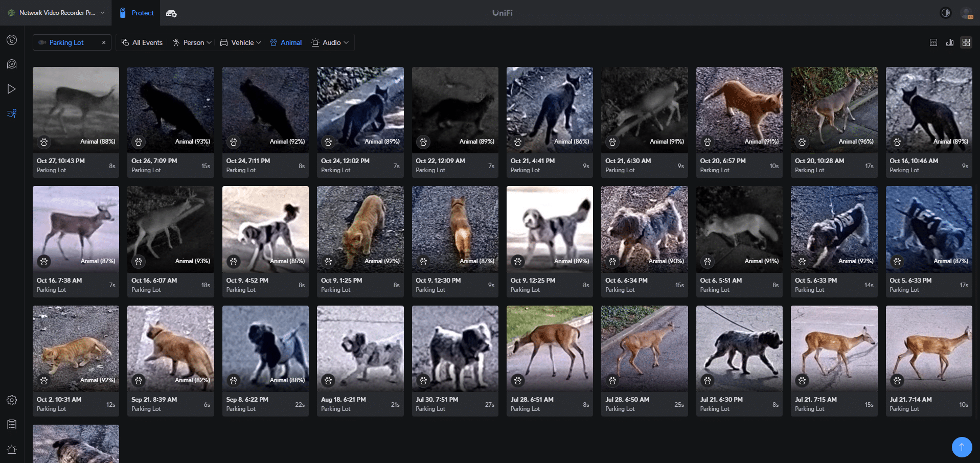
Task: Open the dashboard icon in left sidebar
Action: click(12, 40)
